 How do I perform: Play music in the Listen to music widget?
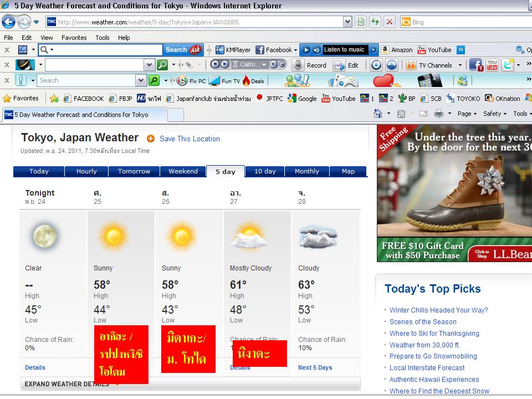pyautogui.click(x=306, y=50)
